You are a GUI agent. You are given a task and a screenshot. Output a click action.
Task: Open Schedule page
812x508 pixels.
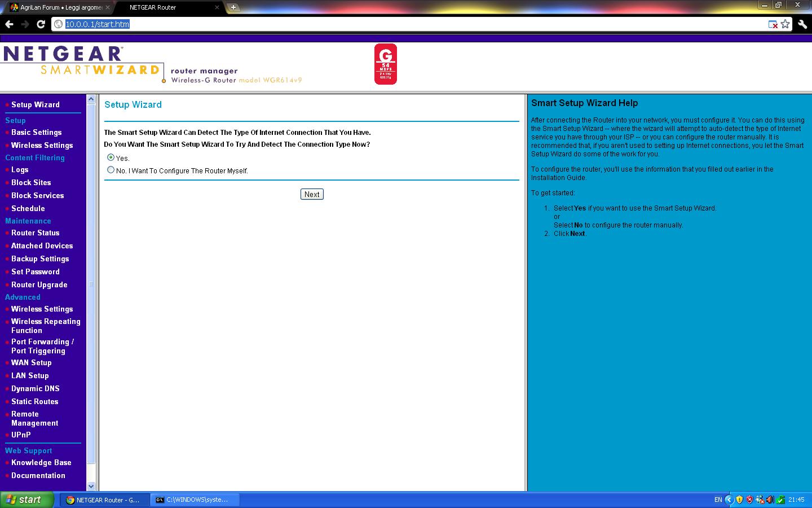[28, 208]
